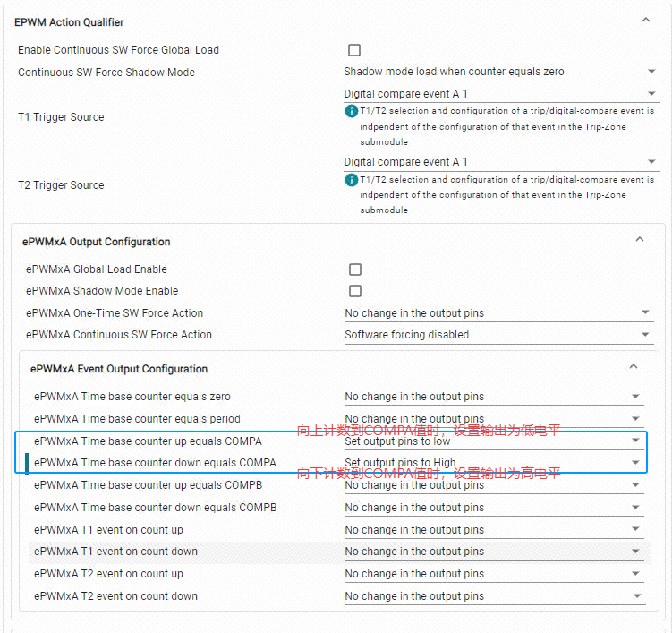This screenshot has width=672, height=633.
Task: Open ePWMxA Continuous SW Force Action dropdown
Action: point(499,335)
